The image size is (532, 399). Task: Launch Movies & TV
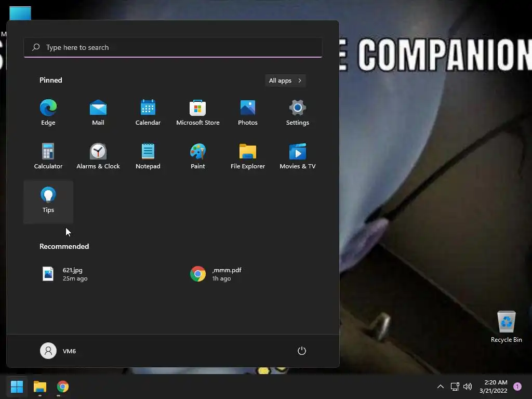pos(298,156)
